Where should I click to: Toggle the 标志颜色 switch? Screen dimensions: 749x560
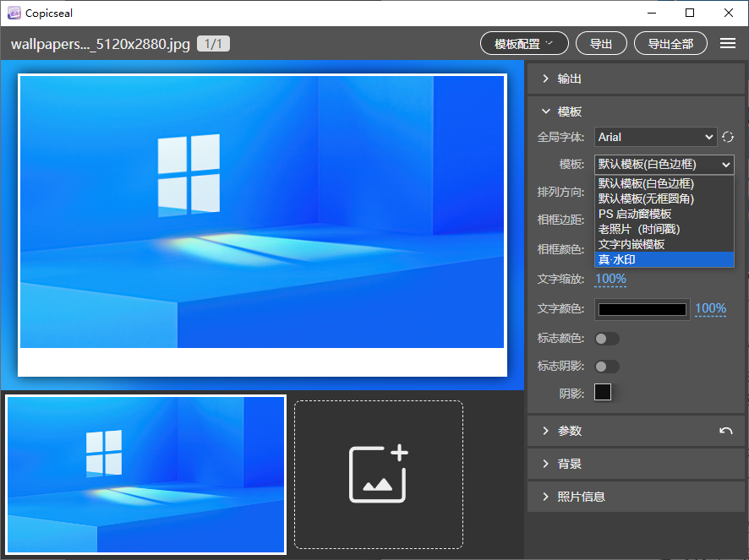click(x=606, y=339)
